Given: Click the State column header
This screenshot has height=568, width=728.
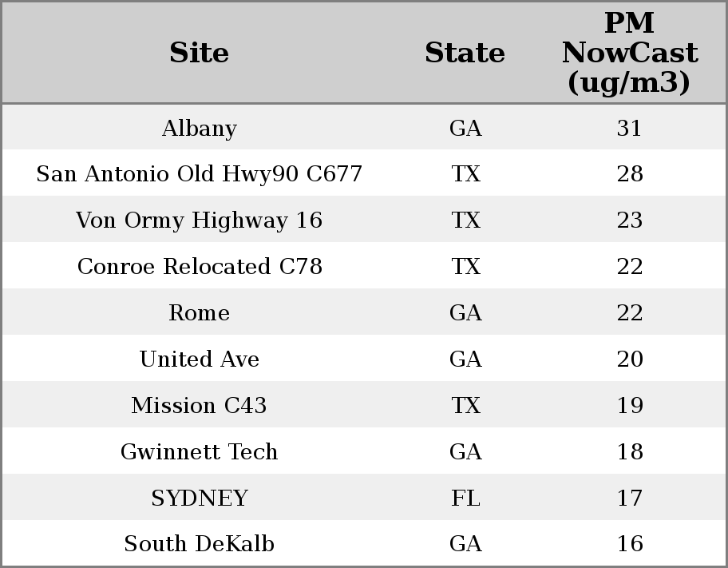Looking at the screenshot, I should [x=465, y=53].
